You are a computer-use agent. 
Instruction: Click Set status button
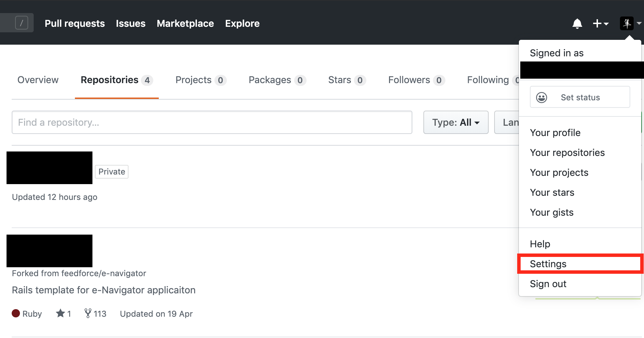coord(580,97)
